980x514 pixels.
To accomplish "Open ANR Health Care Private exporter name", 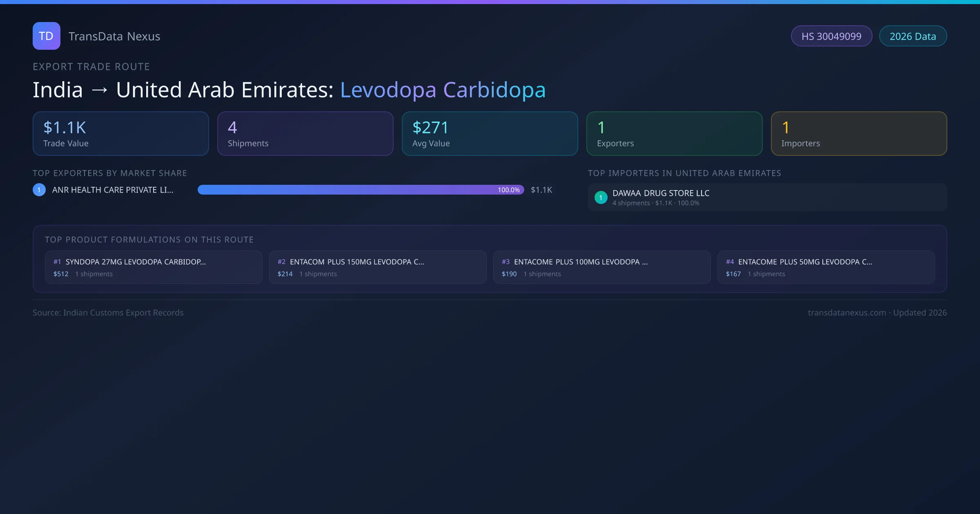I will pos(113,190).
